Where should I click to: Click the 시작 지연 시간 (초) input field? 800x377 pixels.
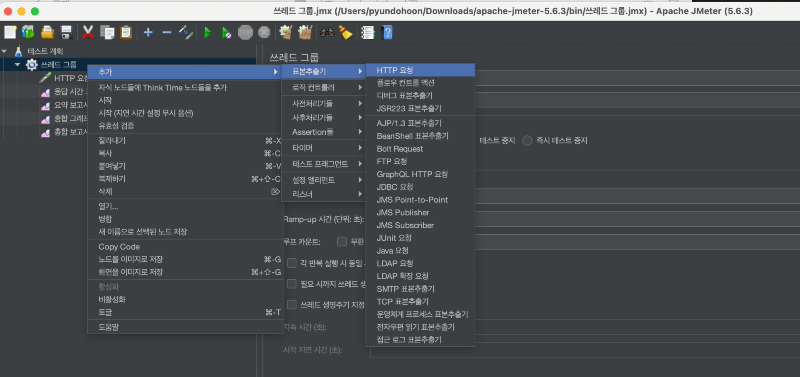click(585, 350)
